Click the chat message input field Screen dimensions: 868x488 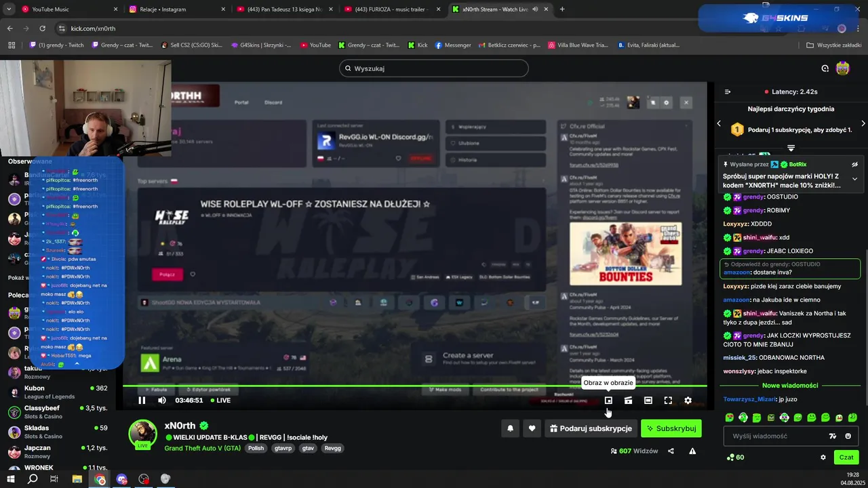click(x=775, y=436)
